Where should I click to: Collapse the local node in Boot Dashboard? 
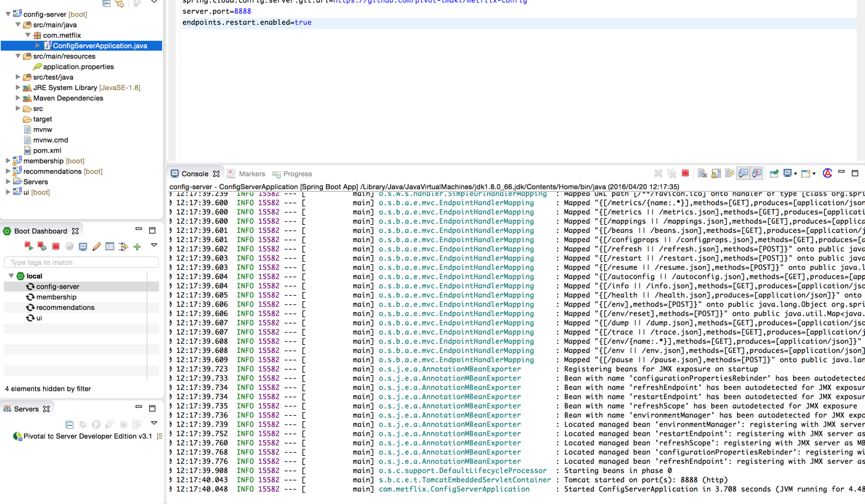tap(10, 276)
